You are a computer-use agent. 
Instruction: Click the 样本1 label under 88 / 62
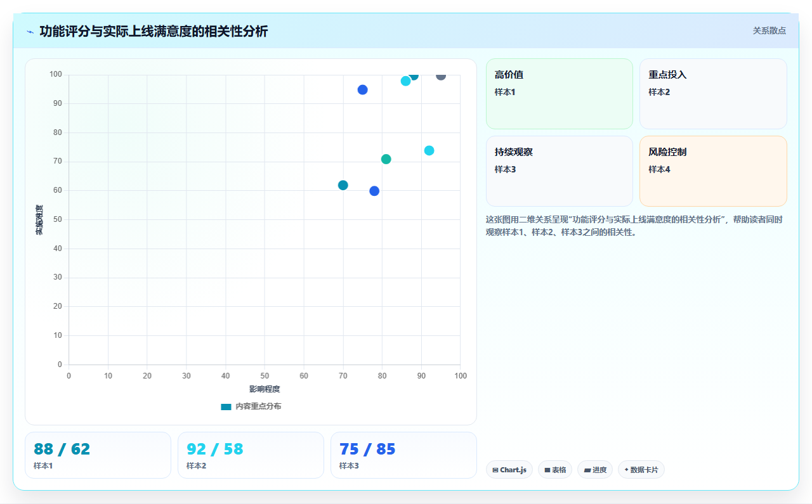43,466
